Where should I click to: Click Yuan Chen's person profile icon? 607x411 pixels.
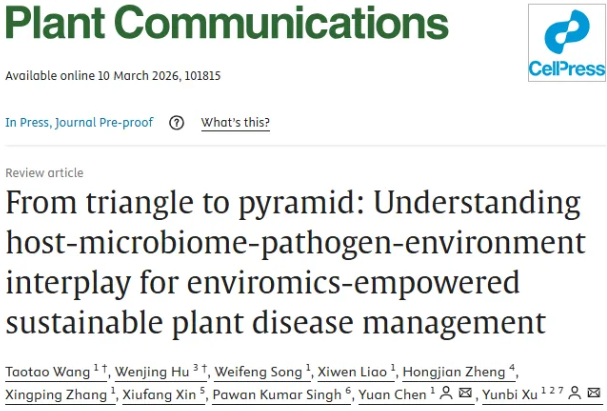pyautogui.click(x=445, y=395)
